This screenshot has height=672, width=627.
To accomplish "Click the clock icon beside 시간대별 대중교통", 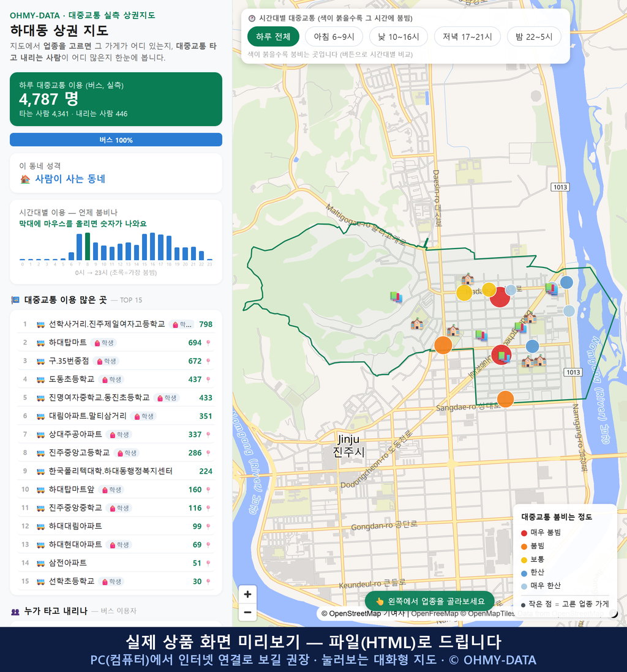I will (x=252, y=18).
